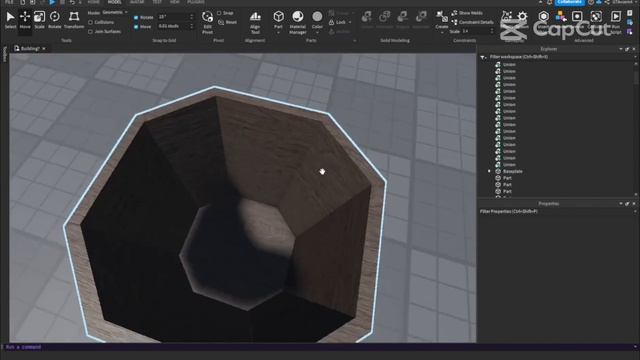Click the Collaborate button

point(569,2)
